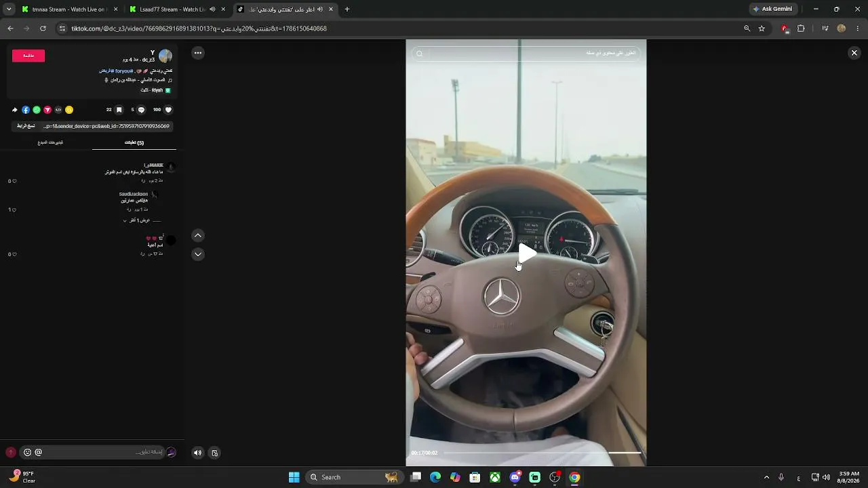Open the tab search dropdown
This screenshot has width=868, height=488.
pos(9,9)
